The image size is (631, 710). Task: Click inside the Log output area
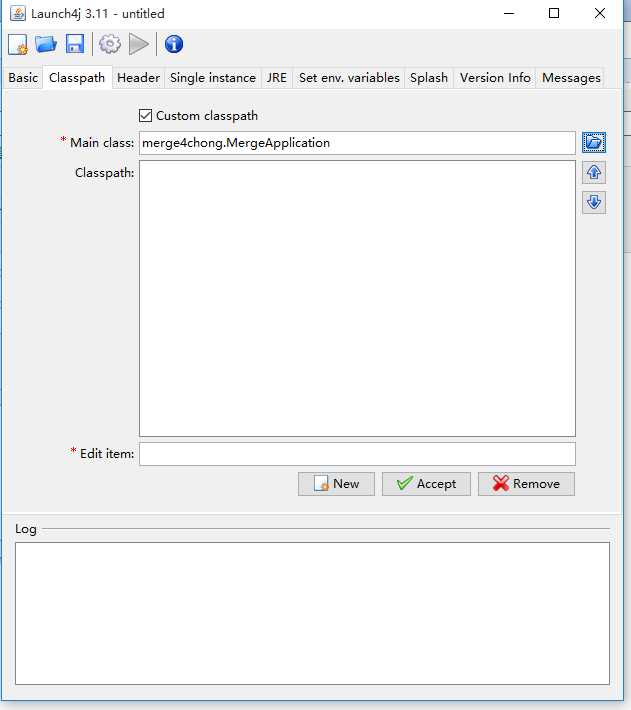click(312, 614)
